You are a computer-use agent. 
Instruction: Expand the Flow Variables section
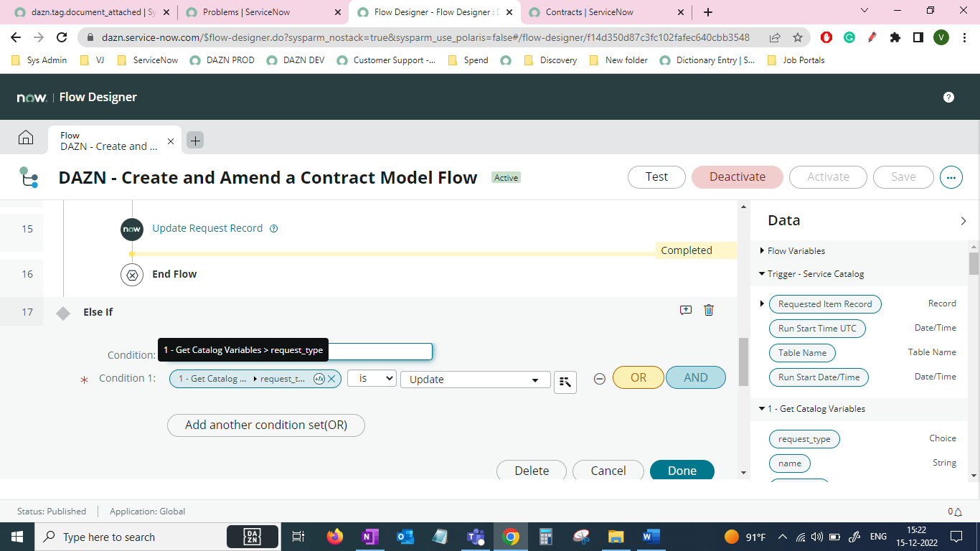pyautogui.click(x=762, y=251)
